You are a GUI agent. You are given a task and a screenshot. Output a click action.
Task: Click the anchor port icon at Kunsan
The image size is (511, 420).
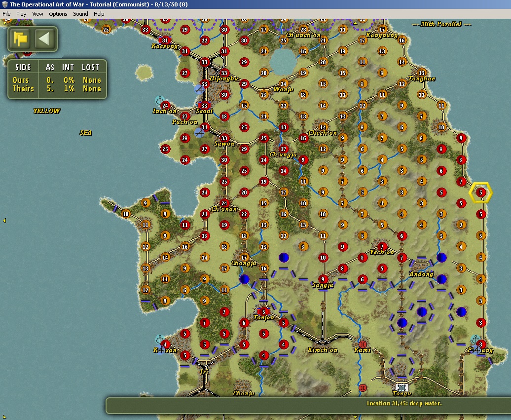coord(159,339)
